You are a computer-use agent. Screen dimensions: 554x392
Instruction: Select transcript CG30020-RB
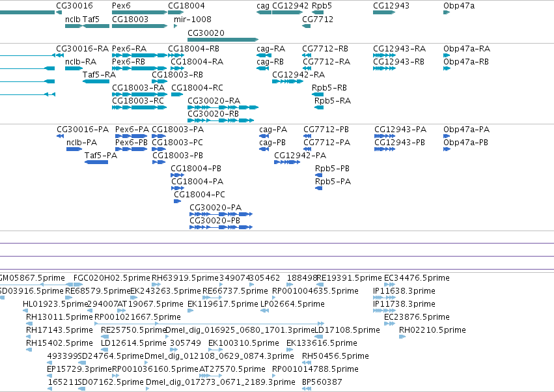tap(213, 114)
